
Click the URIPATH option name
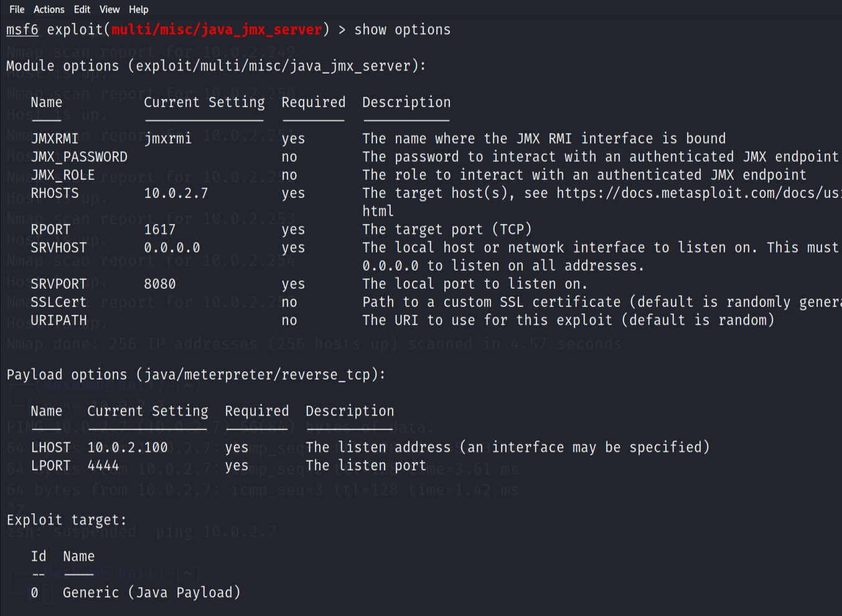point(58,320)
